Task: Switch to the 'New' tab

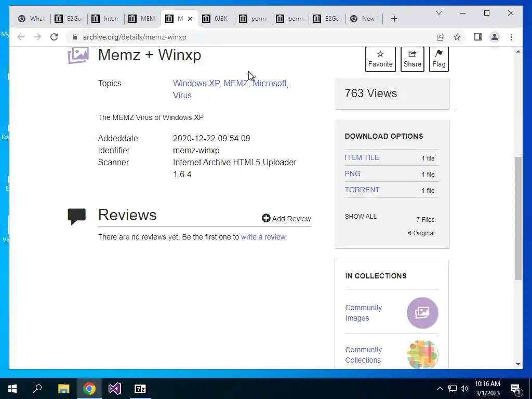Action: pos(364,19)
